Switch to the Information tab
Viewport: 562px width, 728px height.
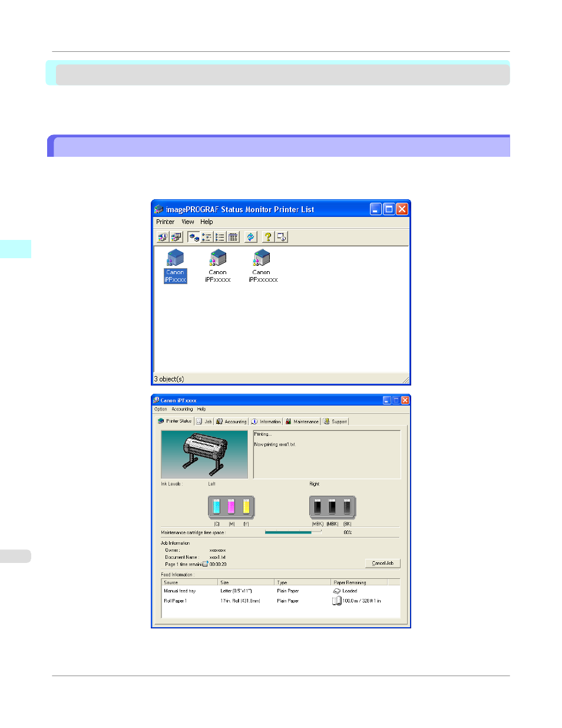coord(266,421)
